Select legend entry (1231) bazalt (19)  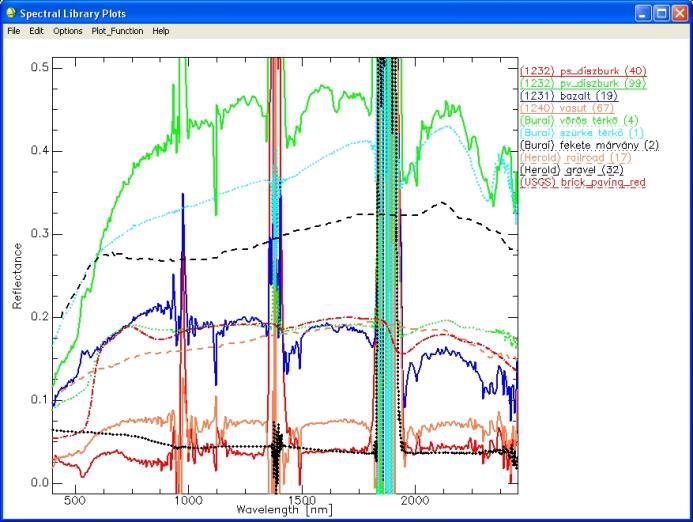pos(569,96)
